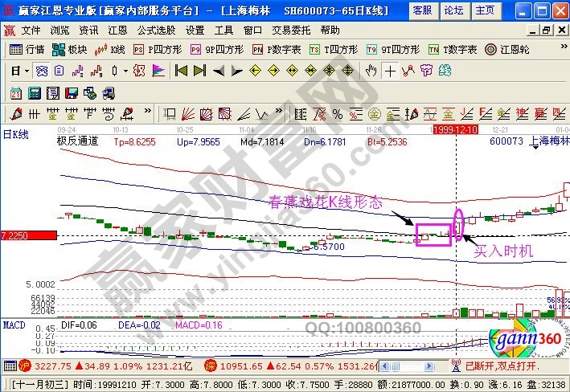Click the yellow diamond left-arrow icon

(255, 71)
